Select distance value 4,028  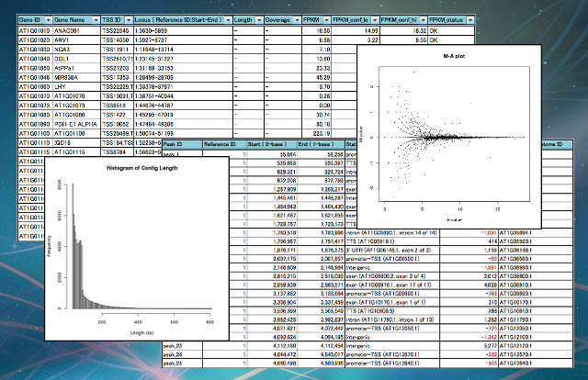pyautogui.click(x=469, y=285)
